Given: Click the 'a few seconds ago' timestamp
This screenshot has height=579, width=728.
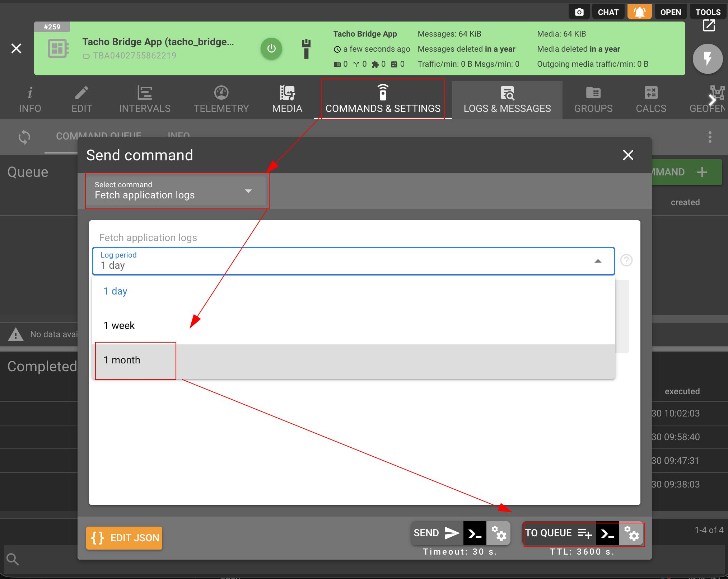Looking at the screenshot, I should pos(377,49).
